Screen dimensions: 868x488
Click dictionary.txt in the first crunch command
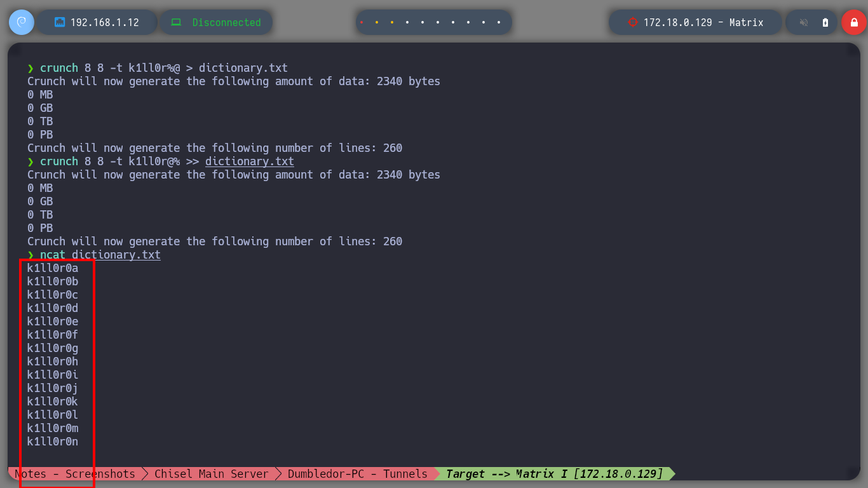(x=243, y=68)
